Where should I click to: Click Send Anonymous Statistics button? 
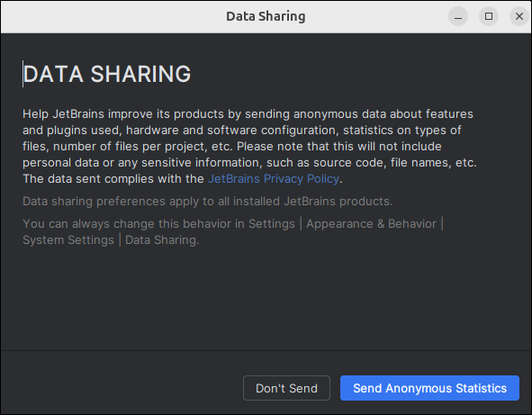click(x=429, y=388)
